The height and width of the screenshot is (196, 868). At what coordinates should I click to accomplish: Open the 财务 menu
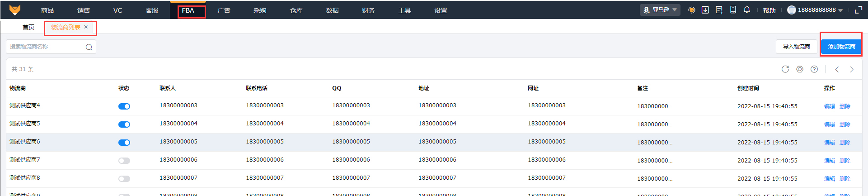[x=368, y=10]
